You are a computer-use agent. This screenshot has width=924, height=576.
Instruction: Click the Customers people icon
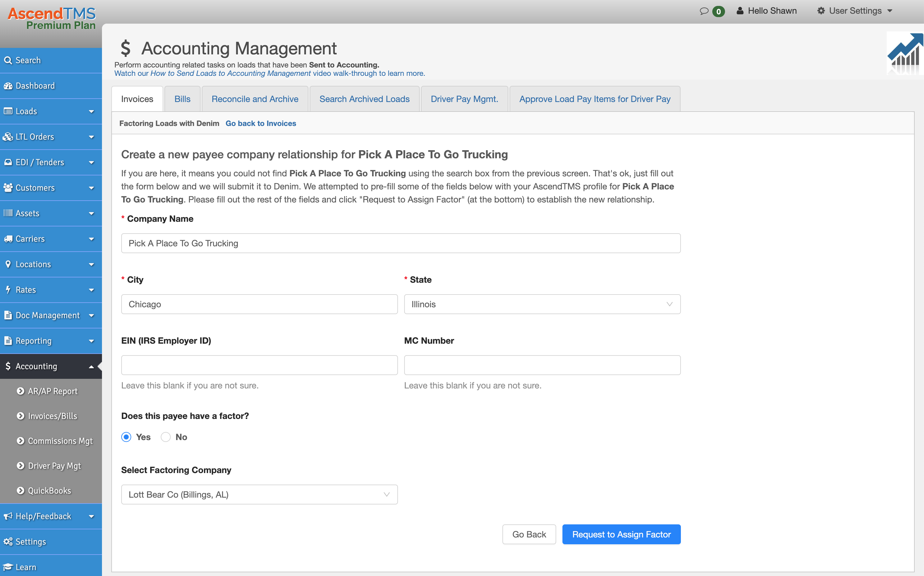pos(8,188)
